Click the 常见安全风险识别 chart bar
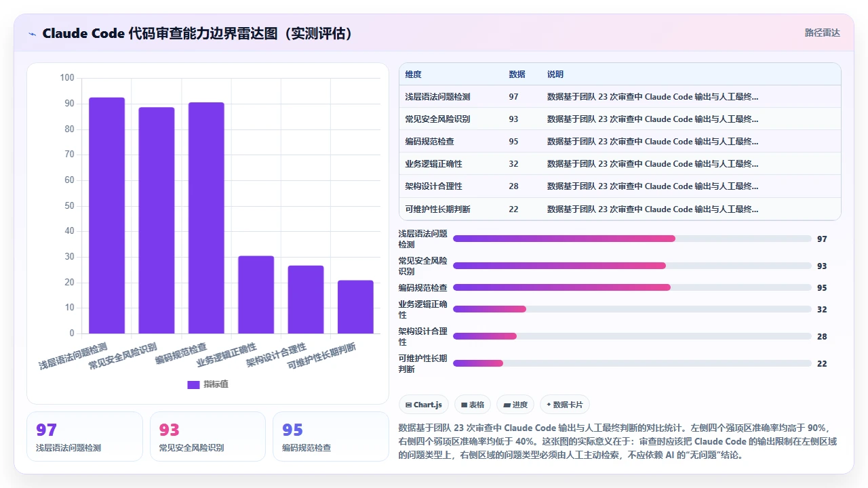 (157, 220)
